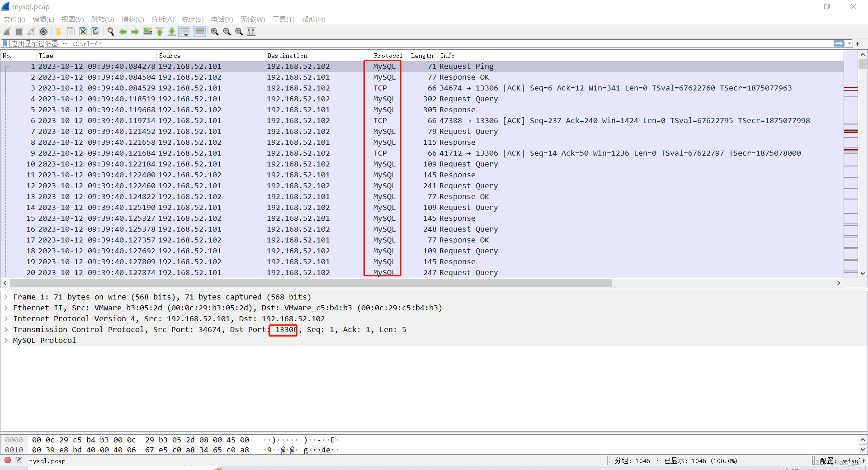Image resolution: width=868 pixels, height=470 pixels.
Task: Open the 文件(F) menu
Action: click(x=14, y=19)
